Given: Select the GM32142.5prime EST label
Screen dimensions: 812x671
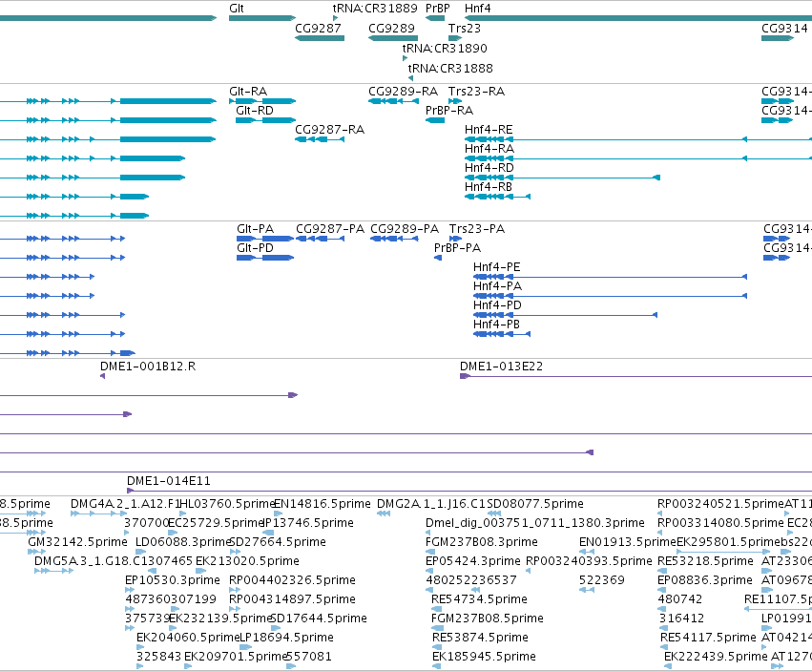Looking at the screenshot, I should tap(77, 542).
